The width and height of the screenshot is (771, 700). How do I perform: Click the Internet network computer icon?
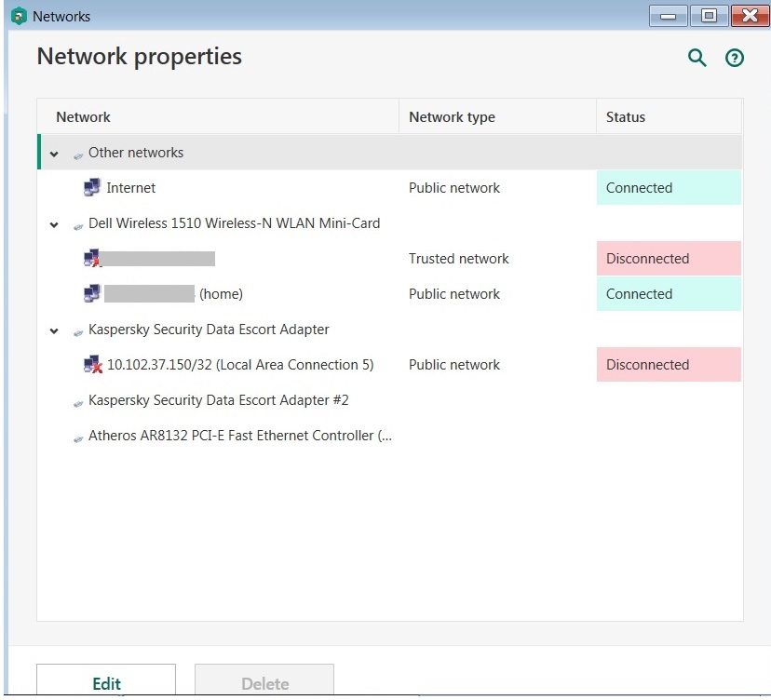tap(92, 188)
